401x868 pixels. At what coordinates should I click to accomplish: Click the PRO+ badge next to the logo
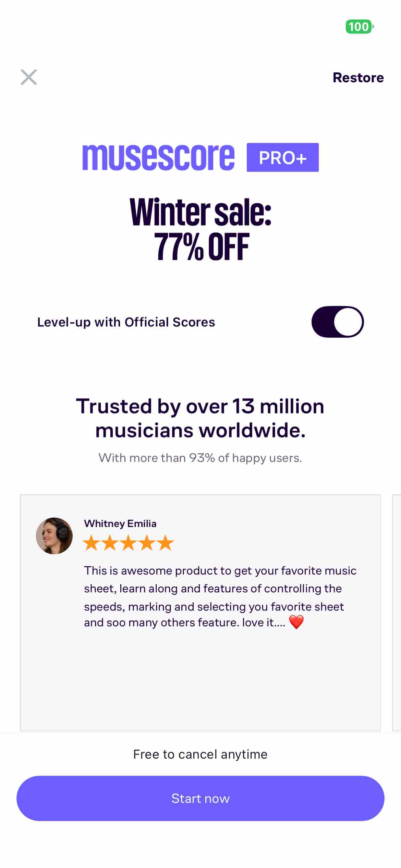click(x=282, y=157)
